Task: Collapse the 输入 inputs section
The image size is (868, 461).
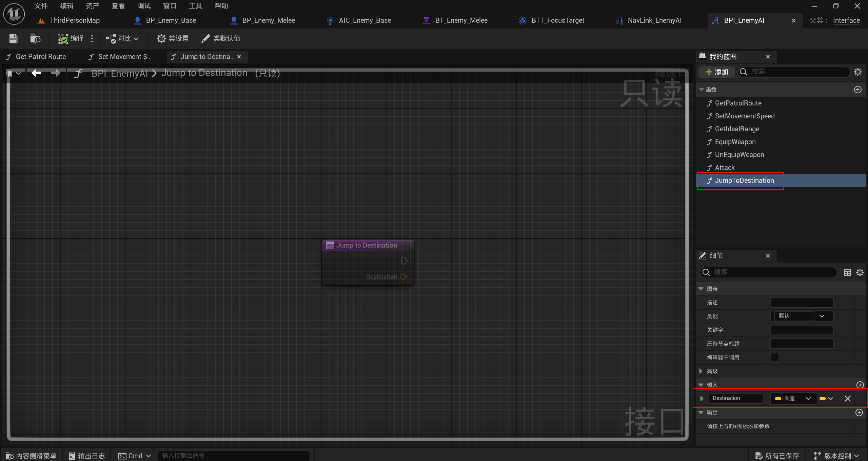Action: click(x=701, y=385)
